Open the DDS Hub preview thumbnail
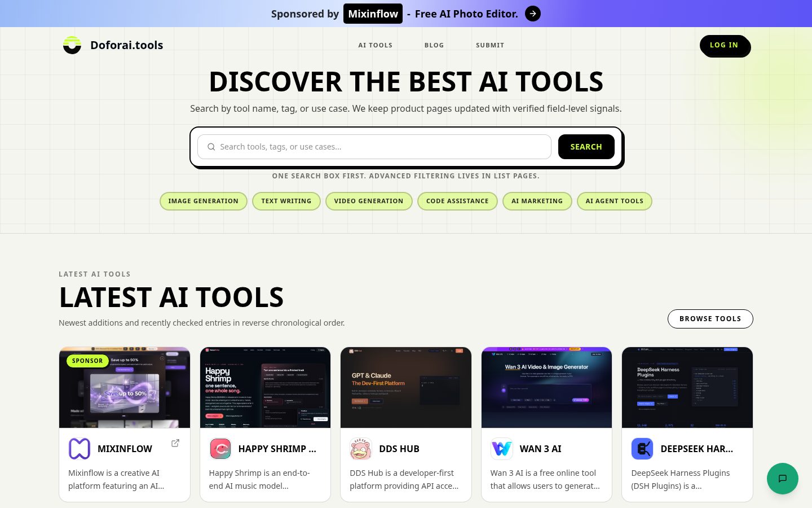This screenshot has height=508, width=812. point(406,388)
